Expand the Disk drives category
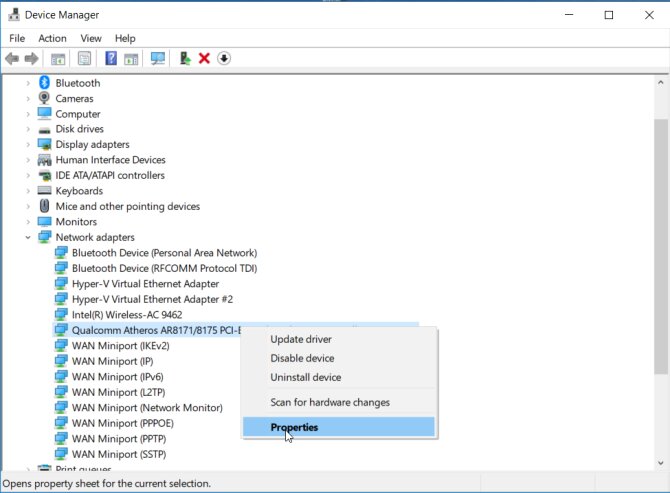The image size is (670, 493). click(x=28, y=129)
